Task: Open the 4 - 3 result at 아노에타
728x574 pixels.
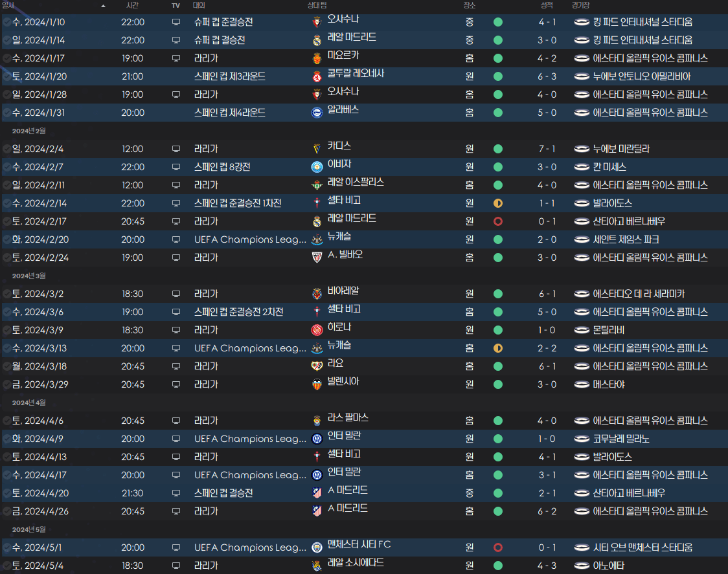Action: (547, 566)
